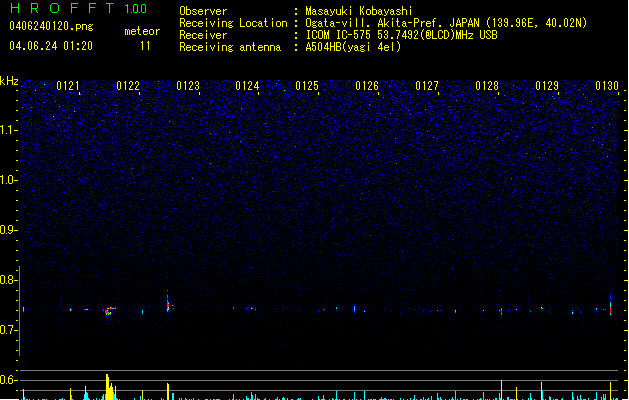Viewport: 629px width, 400px height.
Task: Click observer name Masayuki Kobayashi
Action: tap(359, 11)
